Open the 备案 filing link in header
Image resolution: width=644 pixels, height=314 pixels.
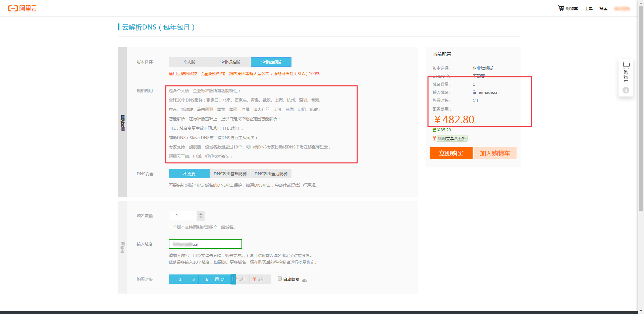coord(603,8)
